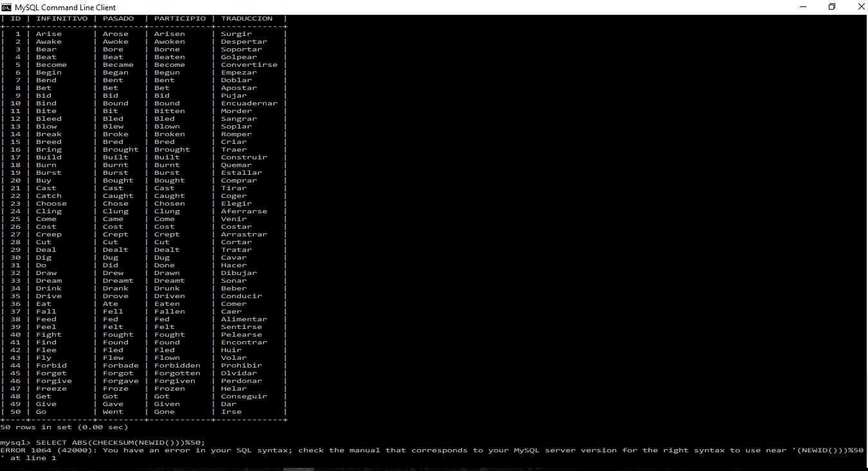Select the past form 'Went'
Screen dimensions: 868x471
click(x=113, y=412)
